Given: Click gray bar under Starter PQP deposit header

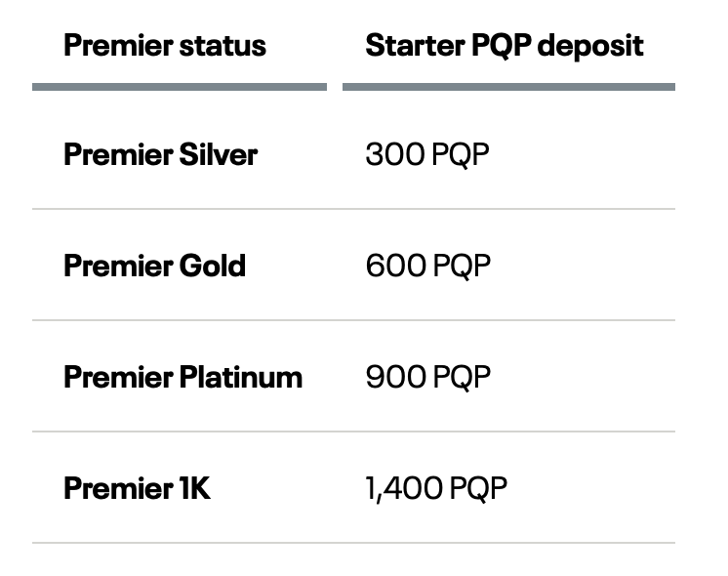Looking at the screenshot, I should (508, 87).
